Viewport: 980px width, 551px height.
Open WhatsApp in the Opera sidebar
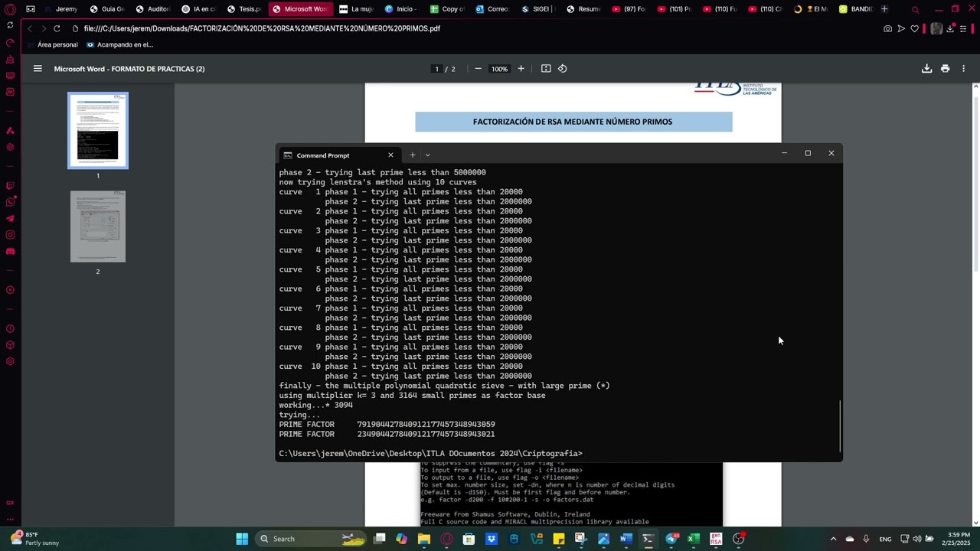(x=10, y=202)
